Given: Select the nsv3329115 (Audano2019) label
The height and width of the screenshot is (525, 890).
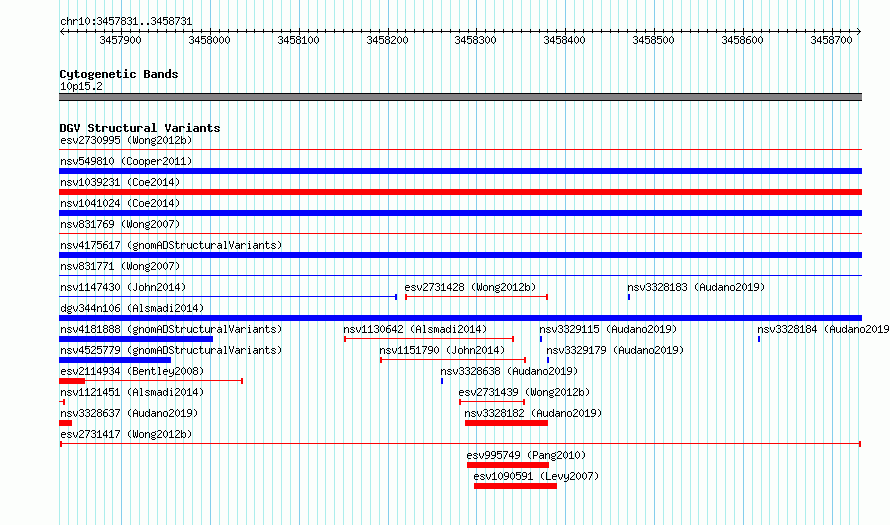Looking at the screenshot, I should [x=608, y=329].
